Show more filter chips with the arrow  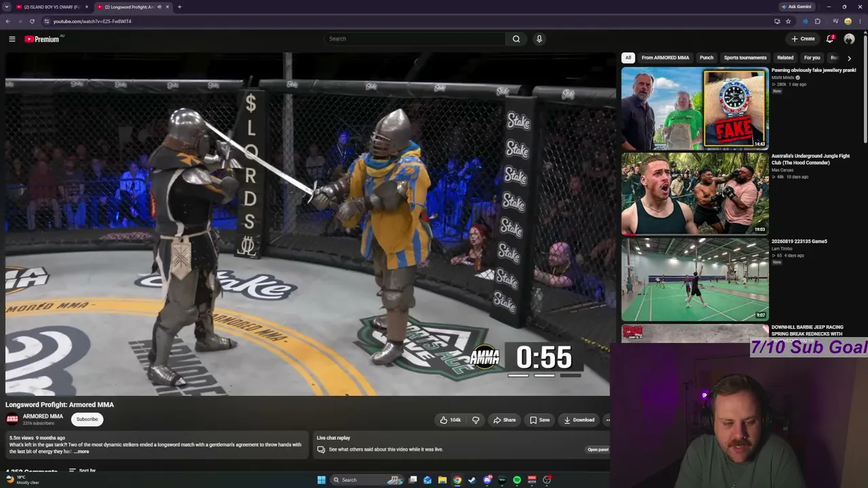click(849, 58)
